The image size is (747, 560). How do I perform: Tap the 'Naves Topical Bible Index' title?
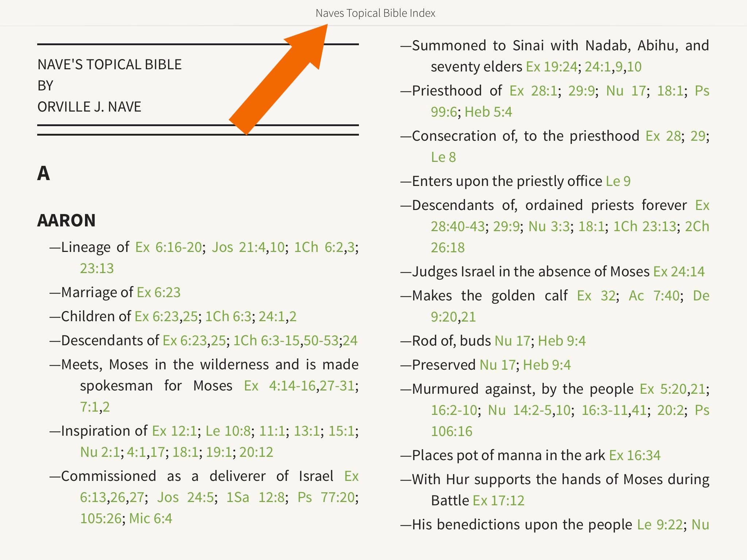pyautogui.click(x=375, y=13)
